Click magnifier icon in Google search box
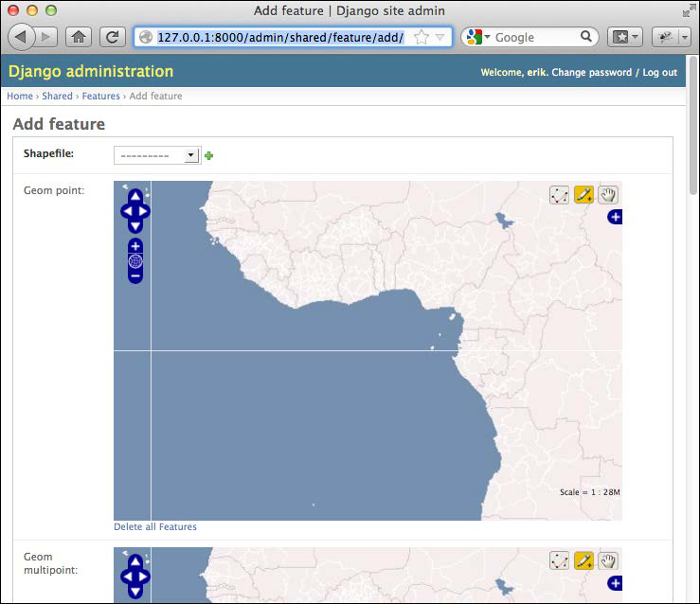The width and height of the screenshot is (700, 604). (586, 36)
